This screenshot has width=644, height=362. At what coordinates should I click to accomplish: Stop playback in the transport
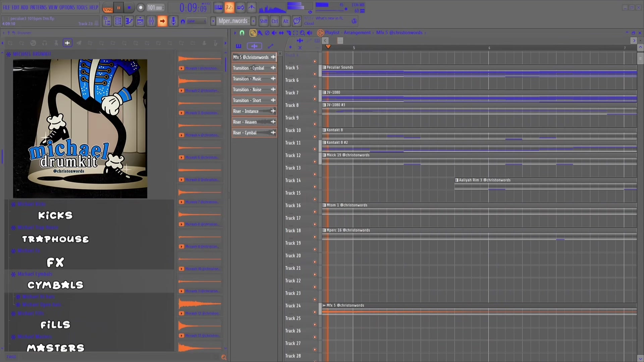tap(129, 8)
